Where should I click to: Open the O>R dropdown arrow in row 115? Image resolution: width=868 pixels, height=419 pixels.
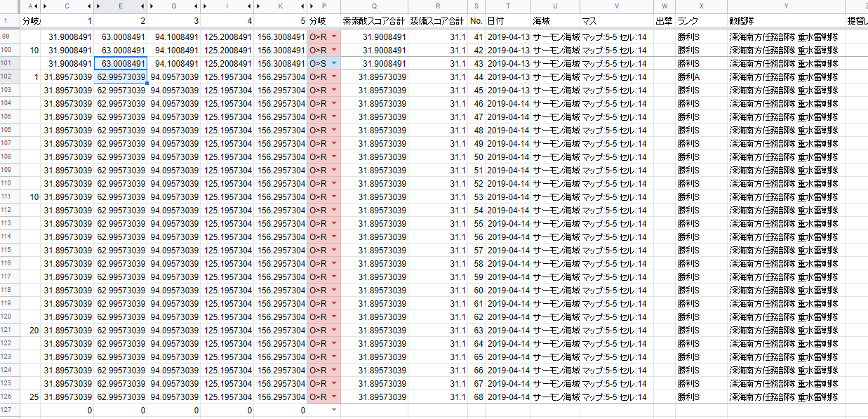tap(334, 251)
